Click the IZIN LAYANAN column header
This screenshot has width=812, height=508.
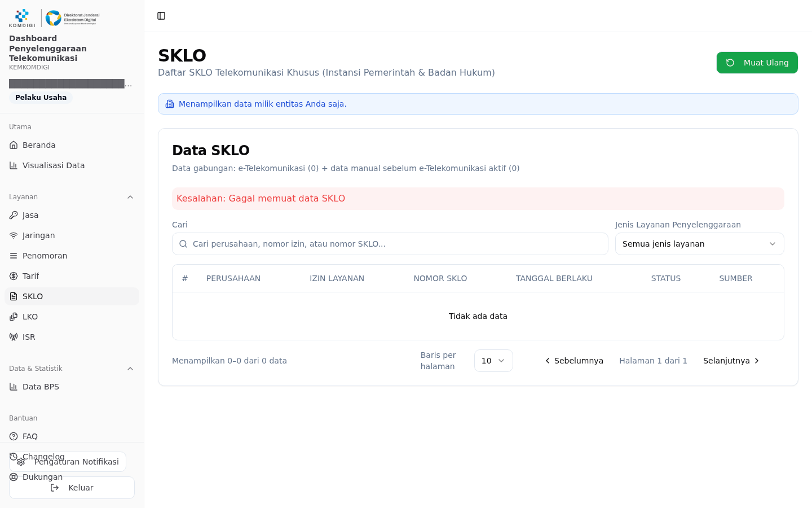click(337, 278)
